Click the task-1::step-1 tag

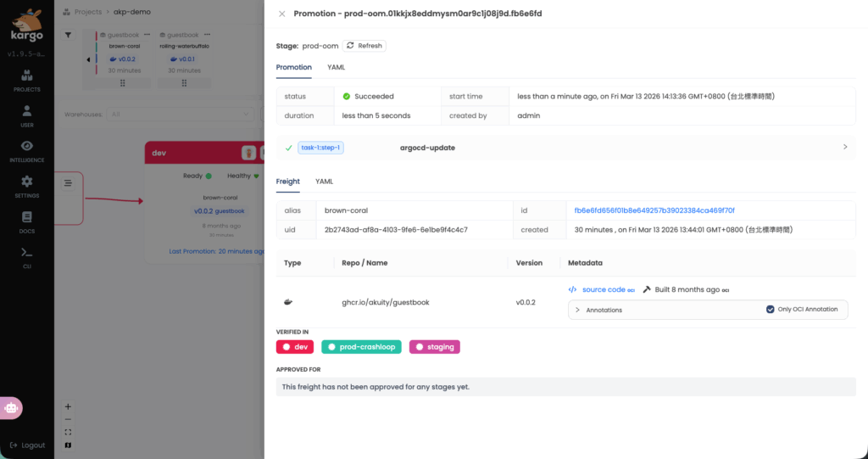320,148
